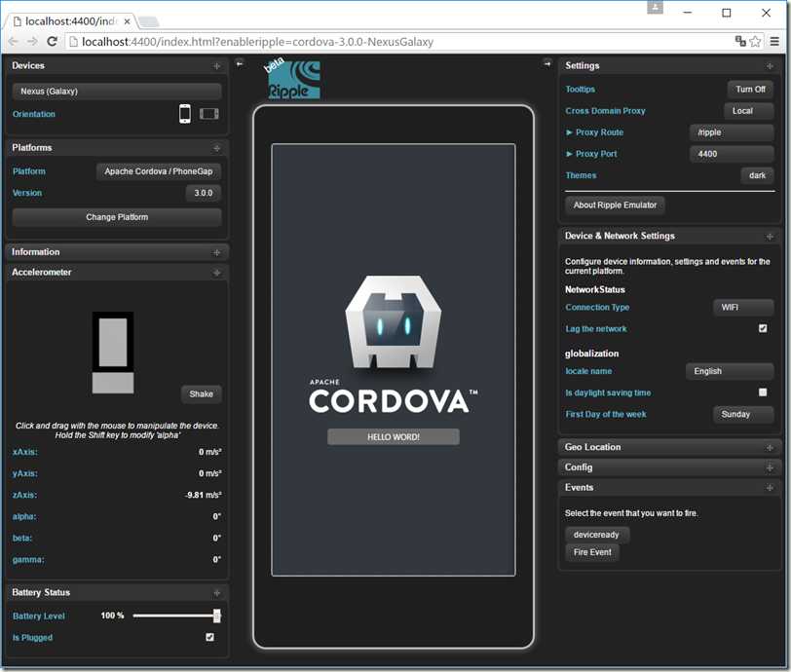Open Chrome hamburger menu
Viewport: 791px width, 672px height.
774,41
